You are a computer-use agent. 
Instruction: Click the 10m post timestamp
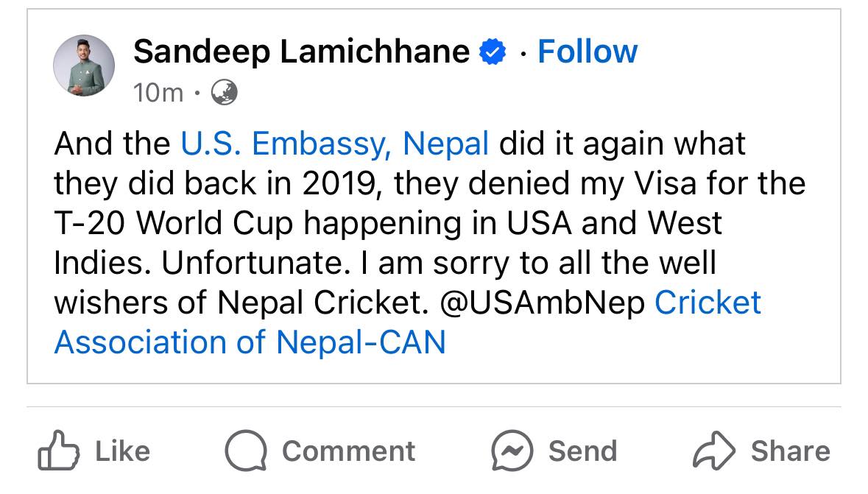pos(158,93)
